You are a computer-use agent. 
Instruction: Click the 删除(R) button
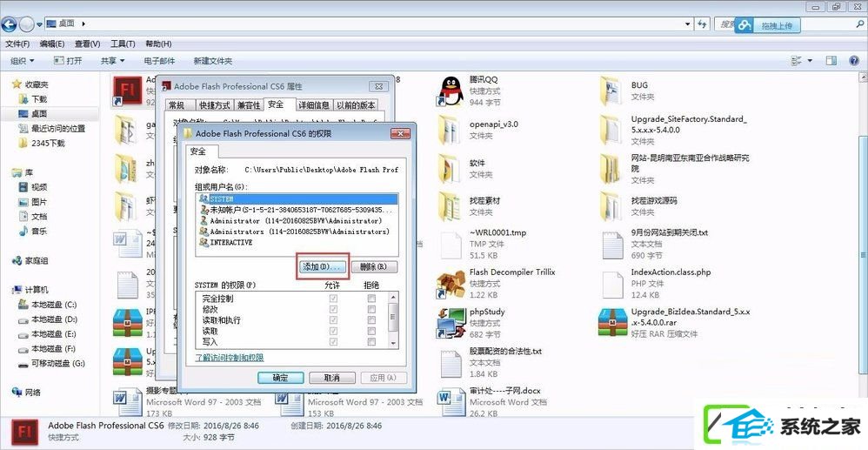point(374,266)
